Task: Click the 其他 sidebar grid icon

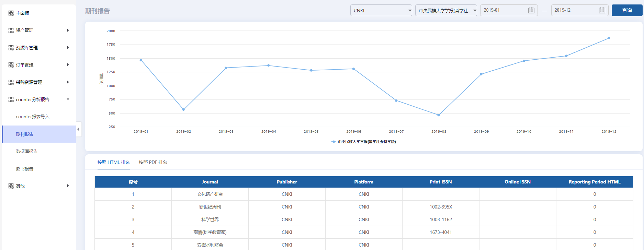Action: pyautogui.click(x=11, y=186)
